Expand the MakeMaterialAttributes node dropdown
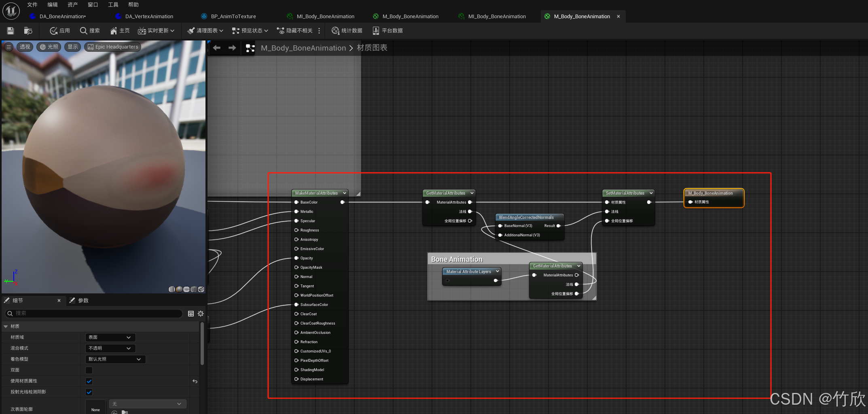868x414 pixels. pos(344,193)
